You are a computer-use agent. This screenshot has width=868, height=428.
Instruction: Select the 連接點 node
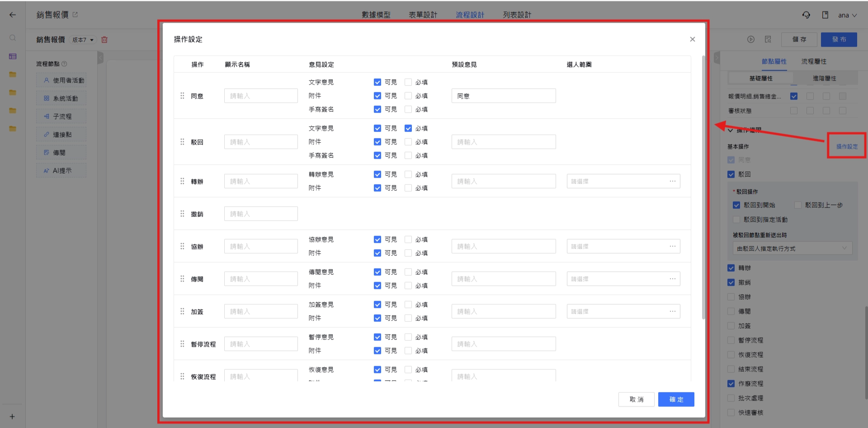click(x=61, y=135)
